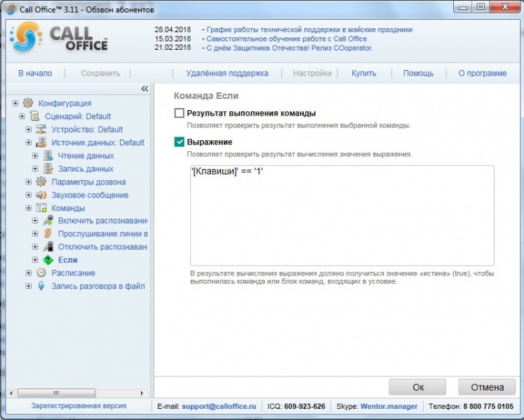Image resolution: width=524 pixels, height=420 pixels.
Task: Expand the Конфигурация tree node
Action: pos(15,103)
